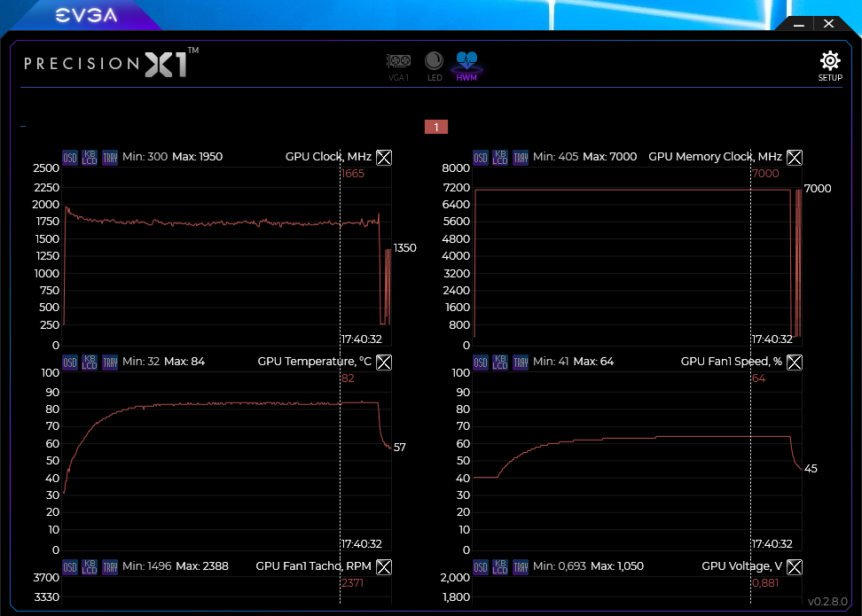Toggle TRAY for GPU Temperature graph
862x616 pixels.
110,363
